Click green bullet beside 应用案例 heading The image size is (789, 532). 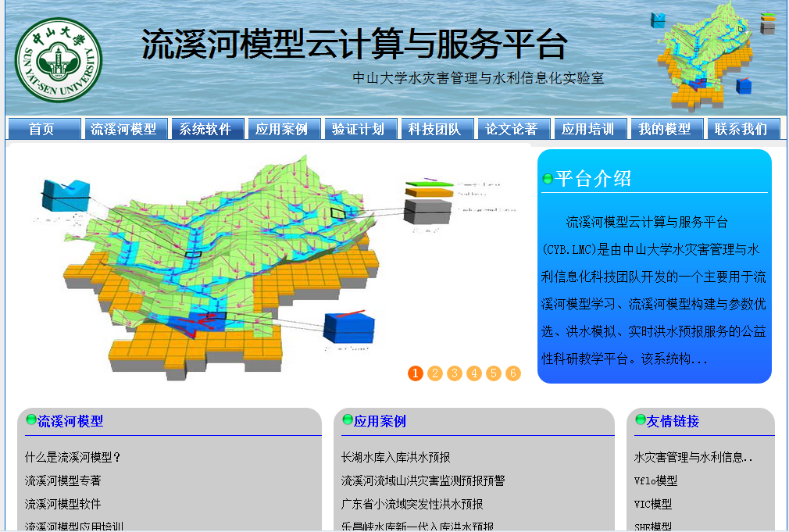[x=348, y=420]
